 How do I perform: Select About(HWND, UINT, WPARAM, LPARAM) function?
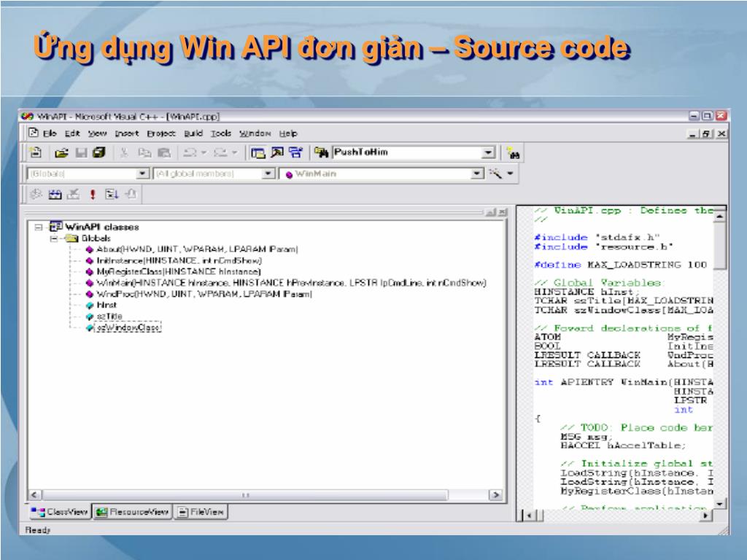[197, 249]
